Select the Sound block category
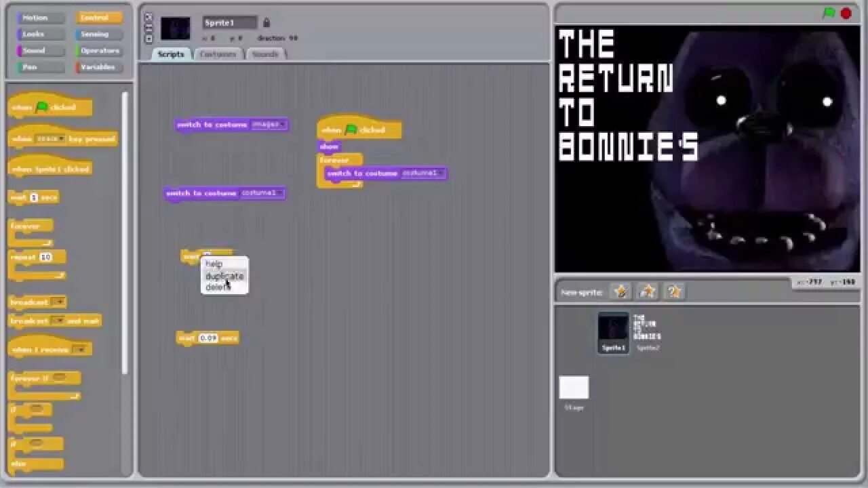The width and height of the screenshot is (868, 488). point(41,50)
